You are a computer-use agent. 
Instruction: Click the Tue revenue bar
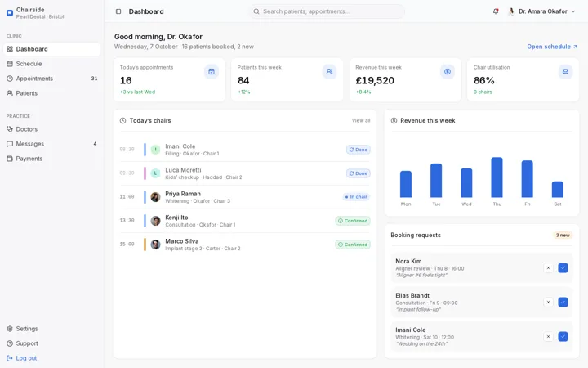pyautogui.click(x=436, y=181)
